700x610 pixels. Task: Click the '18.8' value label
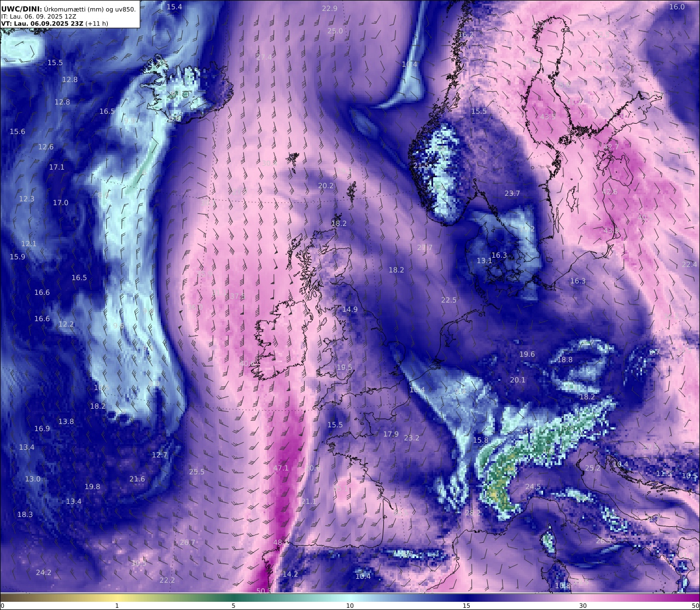[565, 359]
